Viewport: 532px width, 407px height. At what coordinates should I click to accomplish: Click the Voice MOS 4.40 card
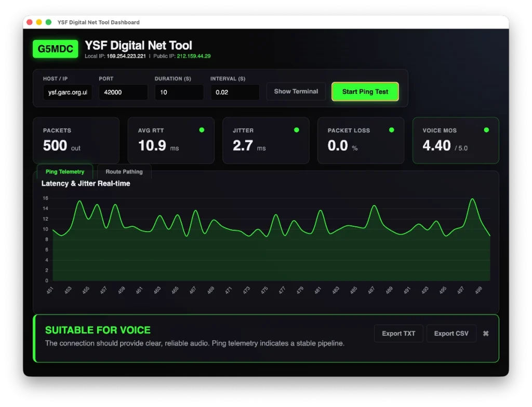(455, 140)
